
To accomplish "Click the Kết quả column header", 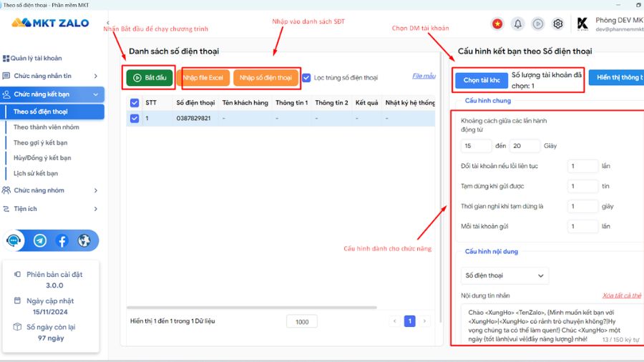I will coord(367,102).
